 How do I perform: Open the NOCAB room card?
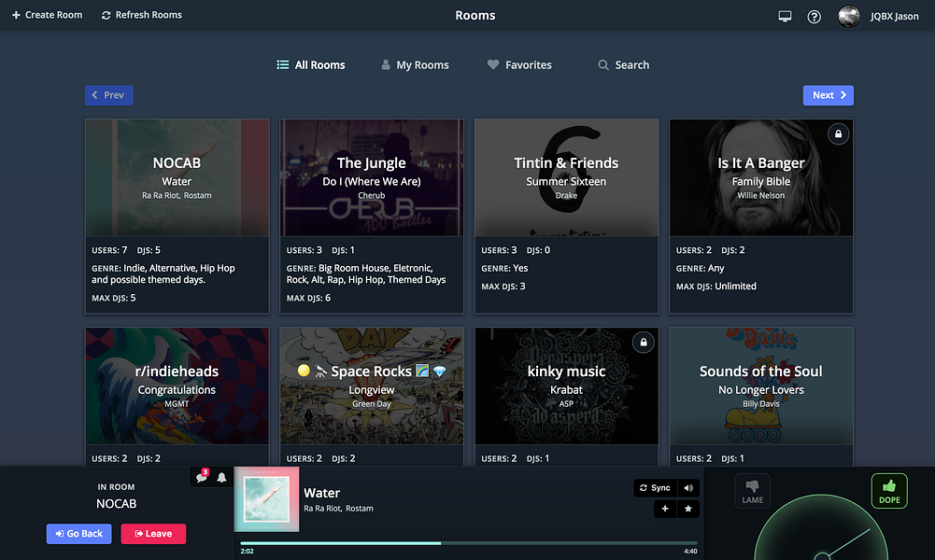point(177,216)
